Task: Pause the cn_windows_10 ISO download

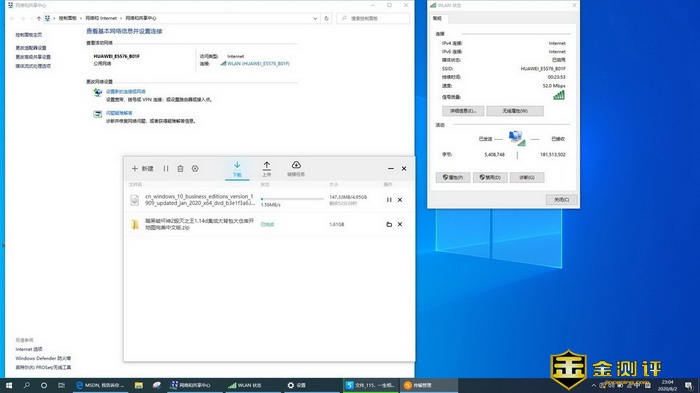Action: [389, 200]
